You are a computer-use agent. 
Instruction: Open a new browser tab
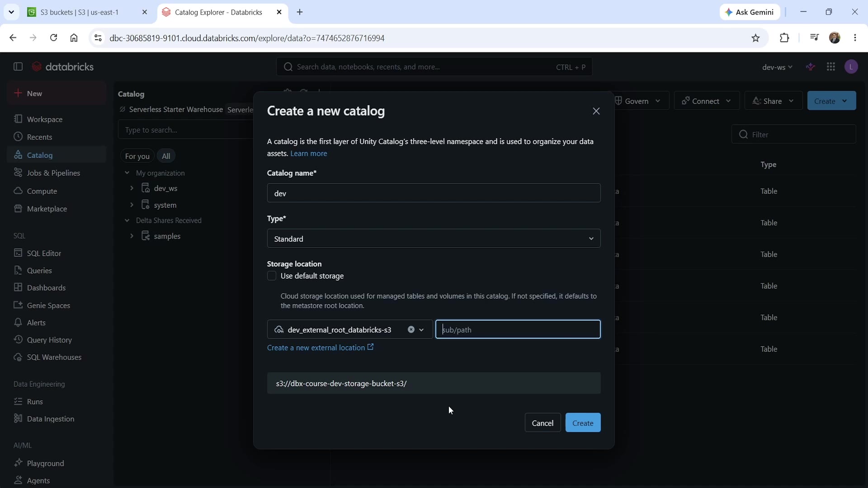pyautogui.click(x=300, y=12)
